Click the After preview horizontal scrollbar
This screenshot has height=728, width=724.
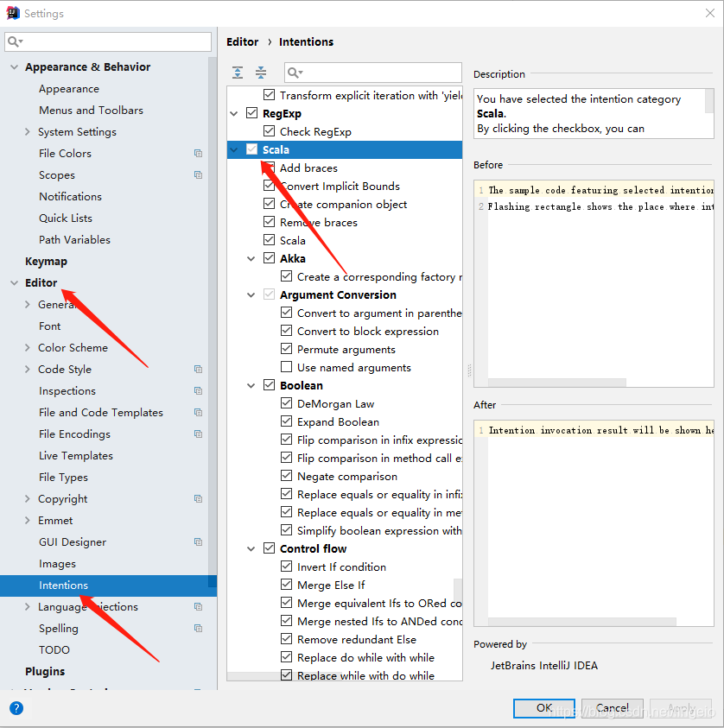(x=582, y=622)
